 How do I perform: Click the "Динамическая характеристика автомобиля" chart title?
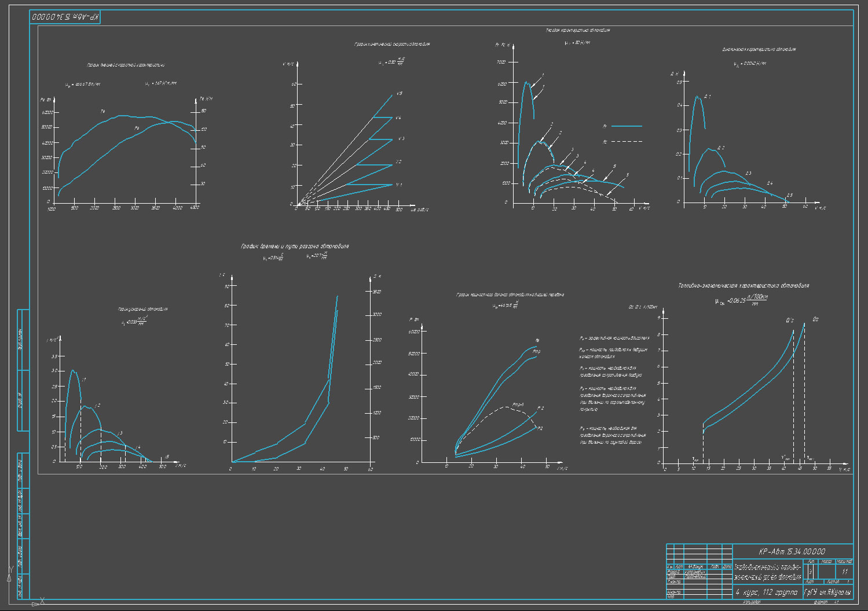coord(759,49)
